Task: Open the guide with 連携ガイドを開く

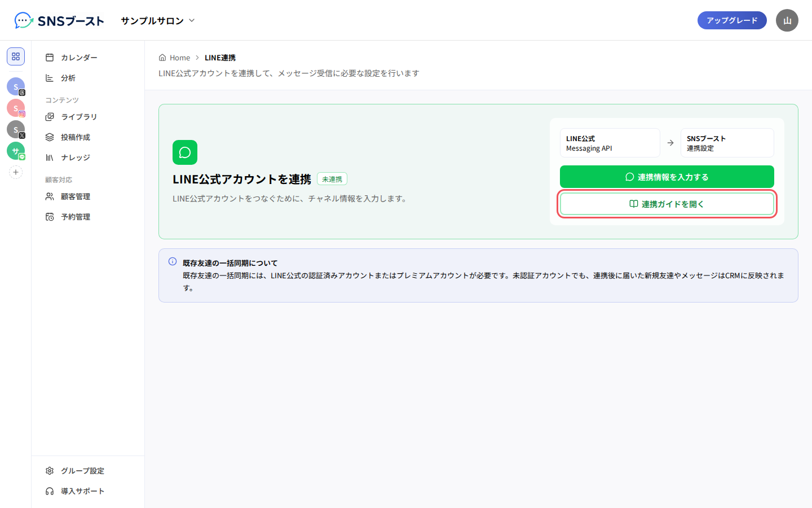Action: (x=667, y=204)
